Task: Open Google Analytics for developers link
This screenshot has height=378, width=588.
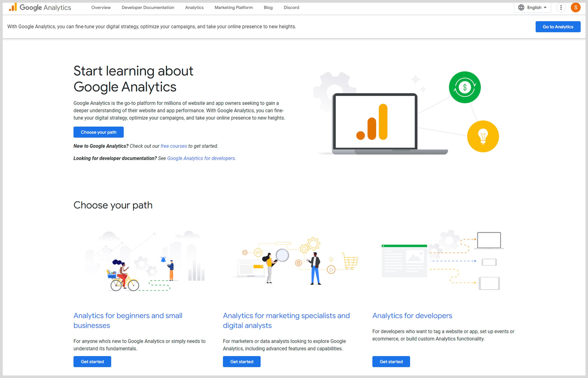Action: pos(201,158)
